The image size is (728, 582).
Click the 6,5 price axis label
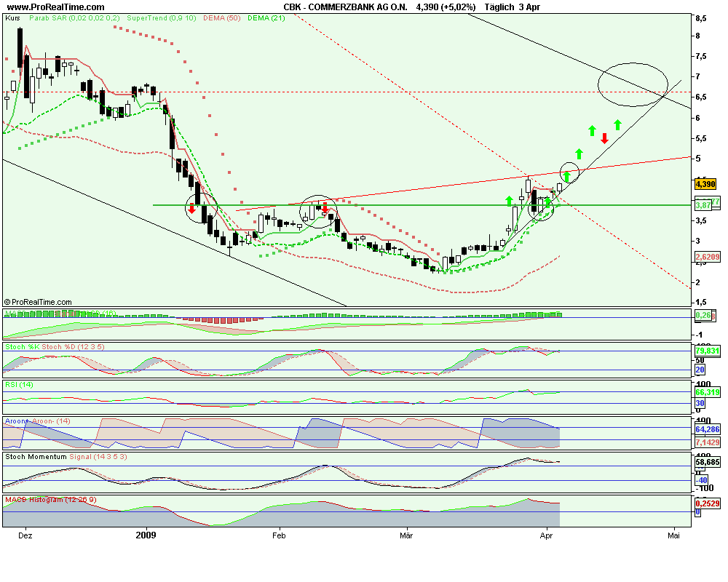pyautogui.click(x=701, y=97)
